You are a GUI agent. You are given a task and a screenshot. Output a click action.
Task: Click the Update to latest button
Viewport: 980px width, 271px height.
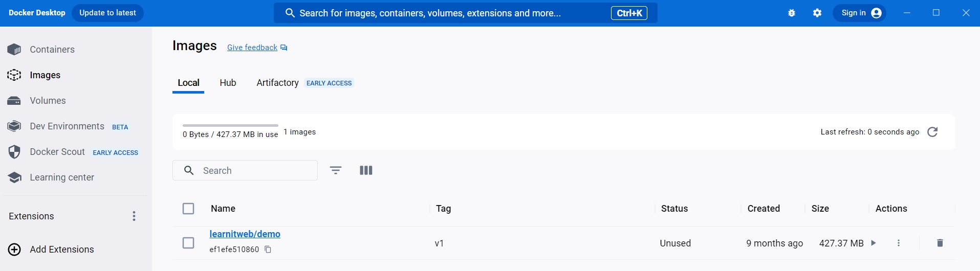107,13
